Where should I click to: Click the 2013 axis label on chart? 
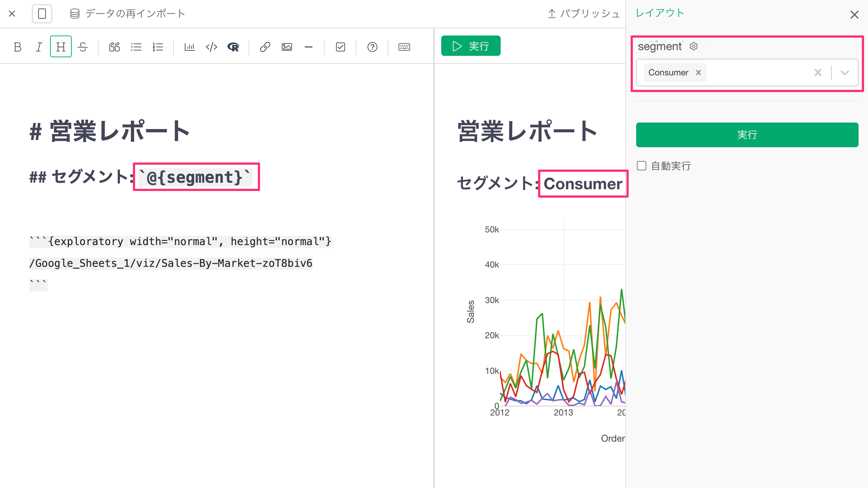coord(563,413)
